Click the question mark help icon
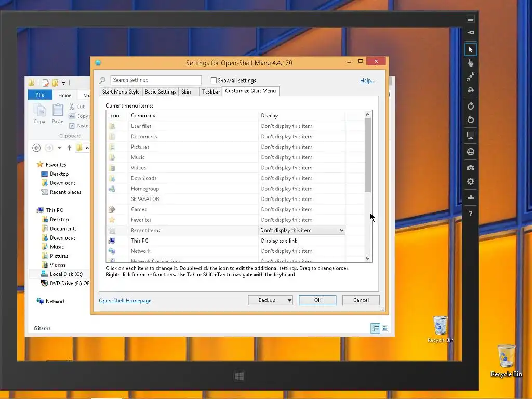The image size is (532, 399). pos(471,214)
